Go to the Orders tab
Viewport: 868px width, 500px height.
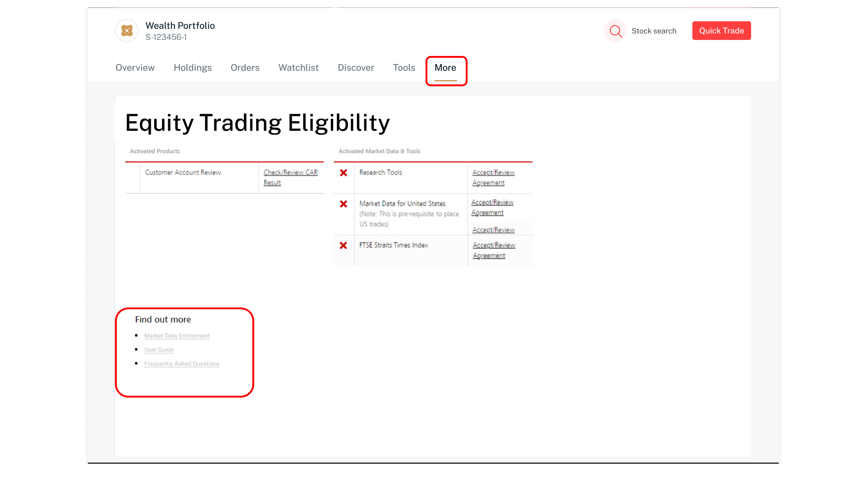[x=245, y=68]
